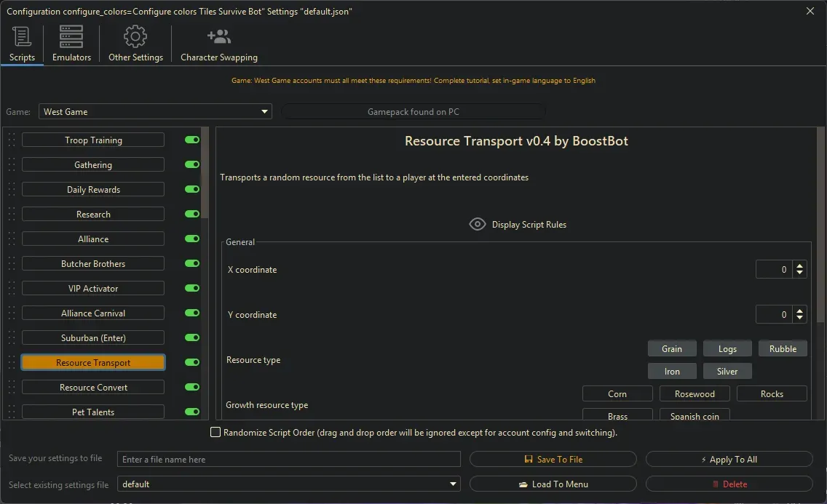Open the Scripts tab icon
827x504 pixels.
22,36
